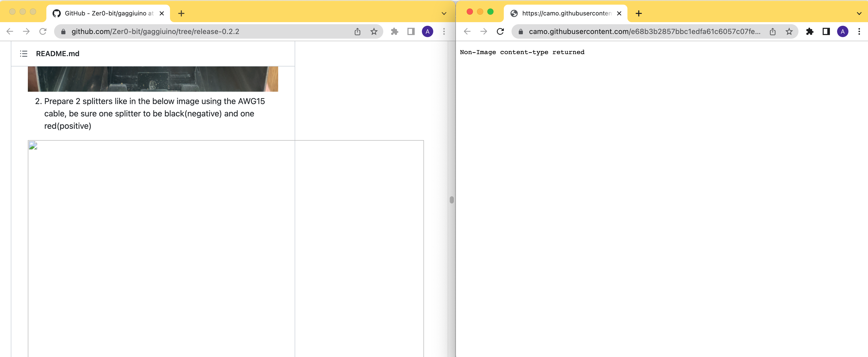Share the camo page via share icon
Image resolution: width=868 pixels, height=357 pixels.
(773, 31)
